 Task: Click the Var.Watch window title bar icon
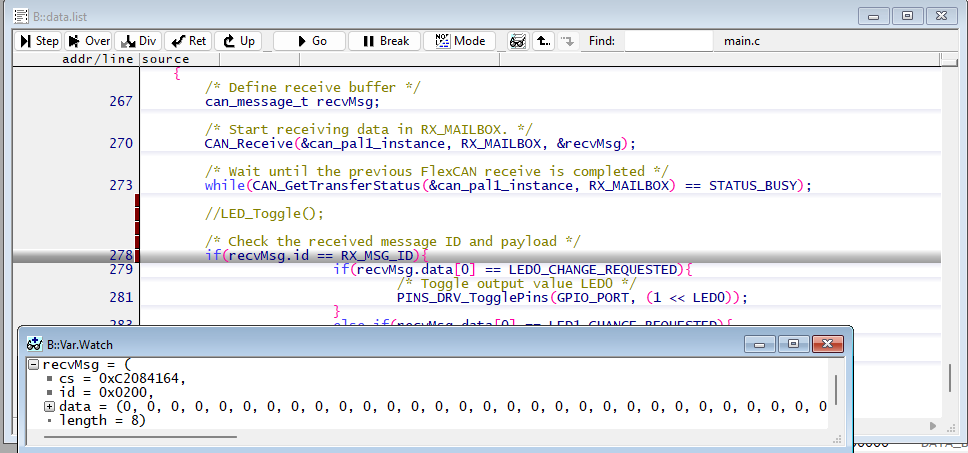pyautogui.click(x=35, y=344)
